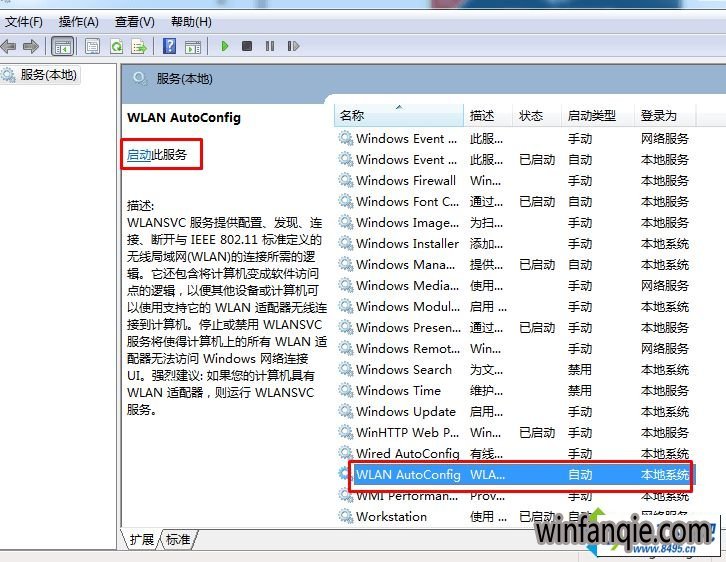Sort by the 状态 column header
This screenshot has width=726, height=562.
coord(537,115)
